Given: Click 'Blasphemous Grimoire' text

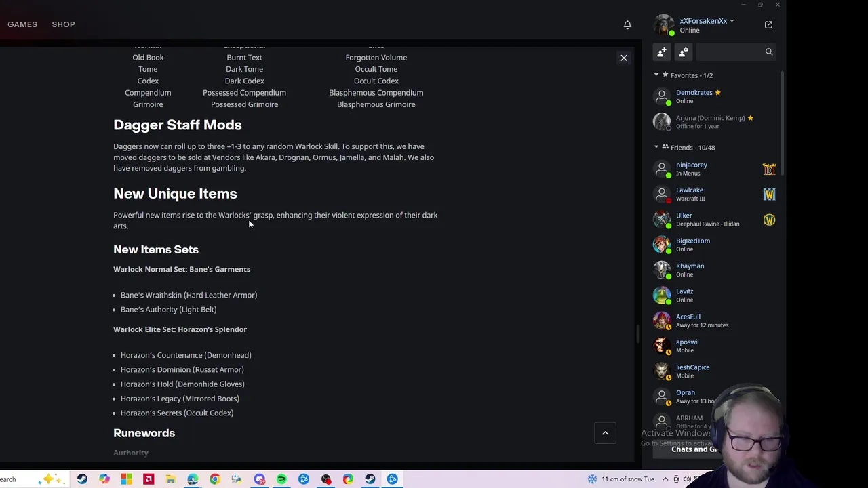Looking at the screenshot, I should pyautogui.click(x=376, y=104).
